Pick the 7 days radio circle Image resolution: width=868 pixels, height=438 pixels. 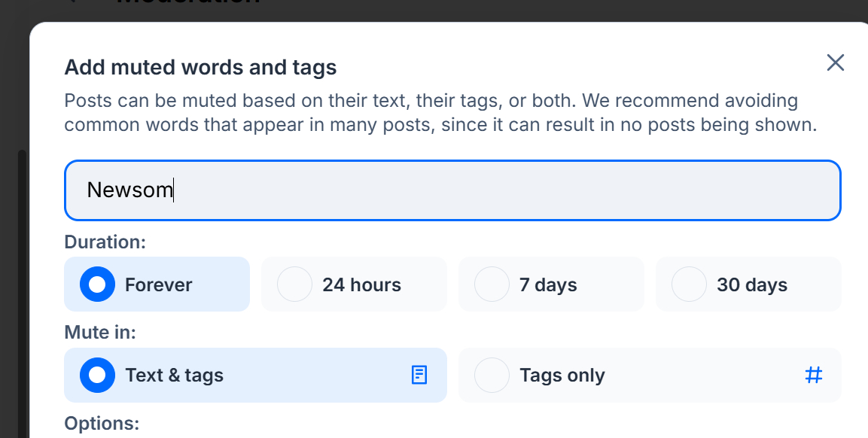coord(492,284)
